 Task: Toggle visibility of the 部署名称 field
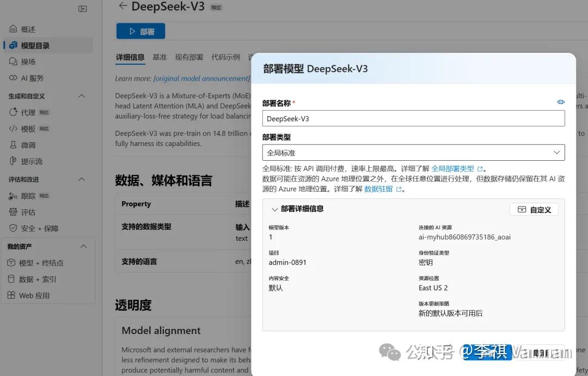[x=561, y=102]
